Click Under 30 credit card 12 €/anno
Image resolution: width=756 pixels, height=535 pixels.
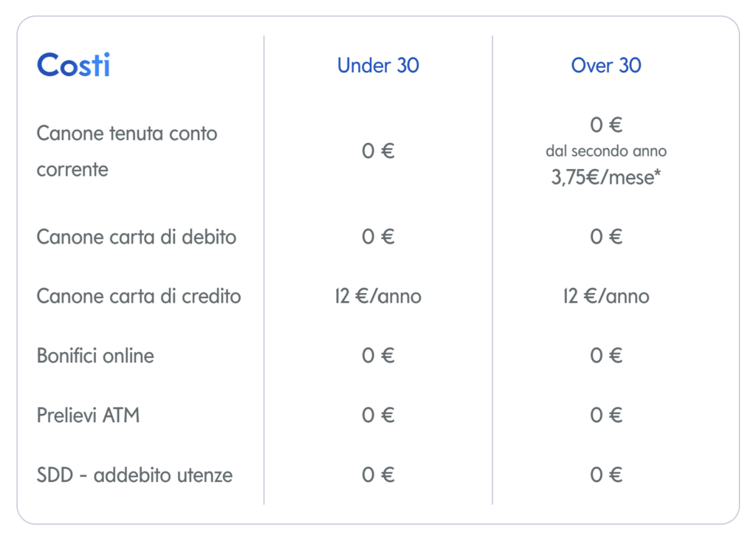[x=378, y=297]
